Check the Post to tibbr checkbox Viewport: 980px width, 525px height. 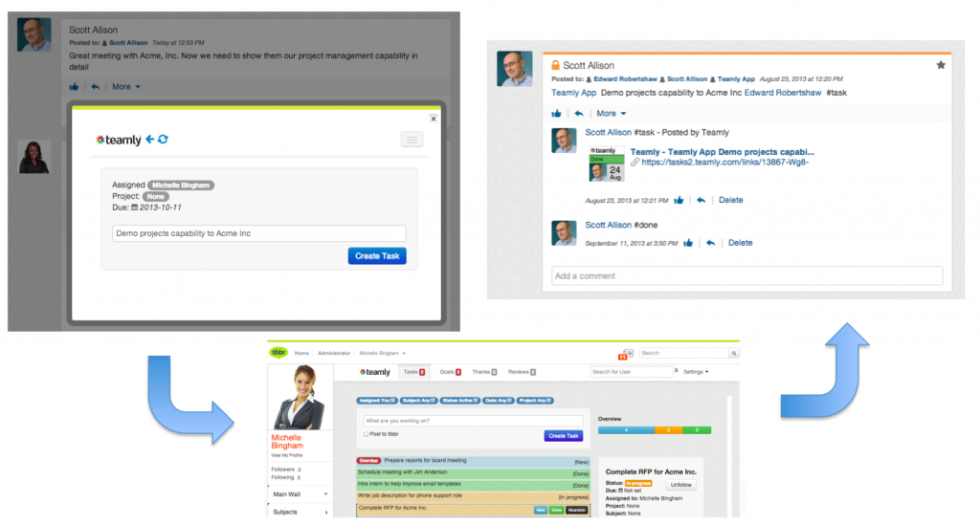pos(367,434)
